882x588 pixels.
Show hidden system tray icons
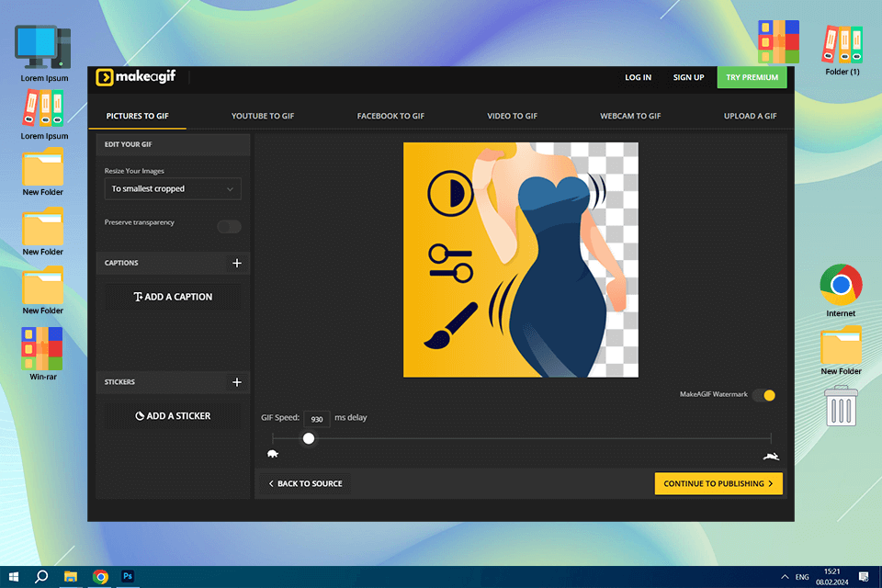pyautogui.click(x=785, y=577)
